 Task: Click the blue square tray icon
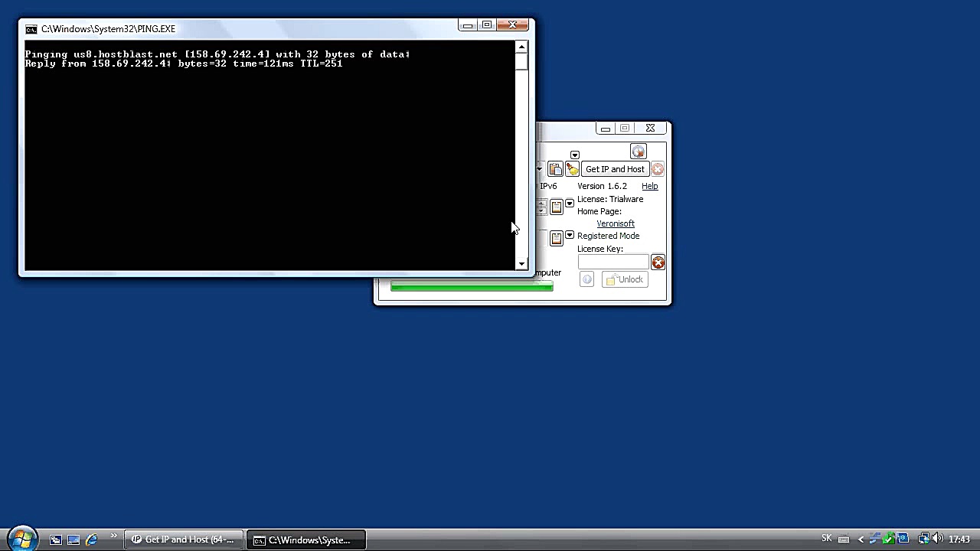(x=903, y=539)
